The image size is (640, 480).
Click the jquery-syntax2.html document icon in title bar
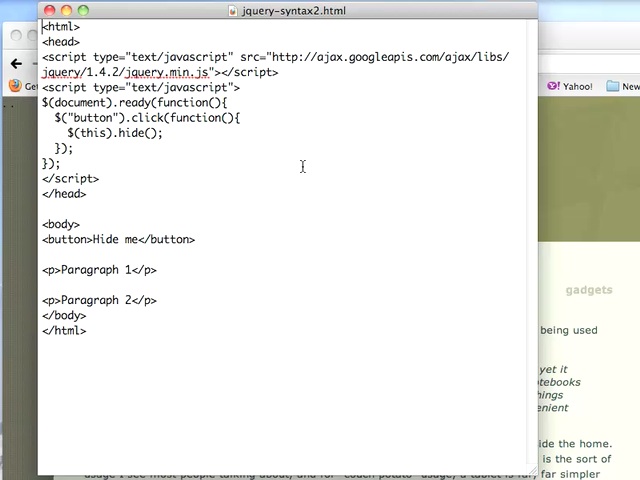(x=233, y=11)
